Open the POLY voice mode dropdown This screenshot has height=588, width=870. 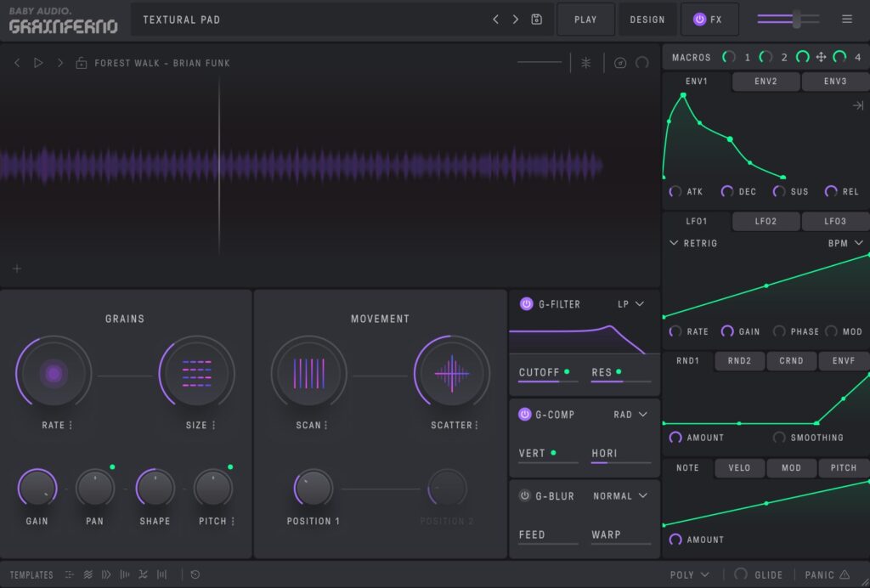689,575
